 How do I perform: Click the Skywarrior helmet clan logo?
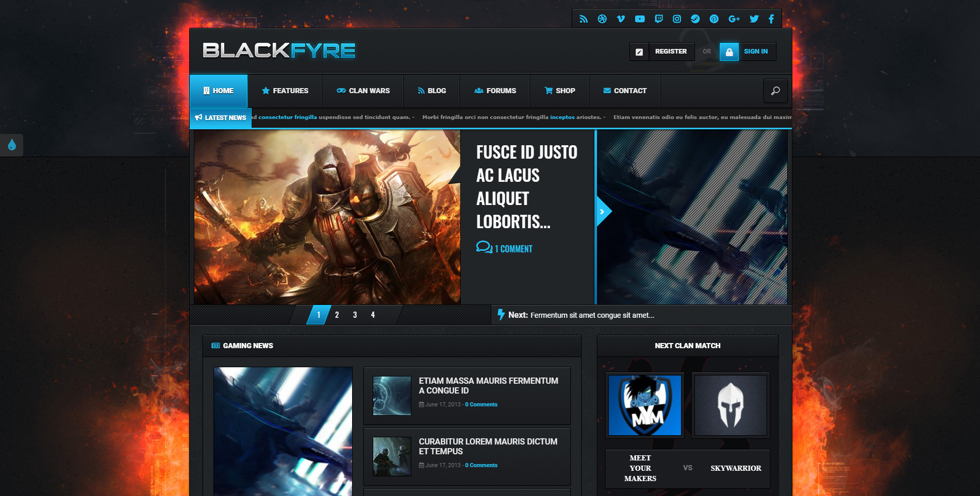coord(730,405)
